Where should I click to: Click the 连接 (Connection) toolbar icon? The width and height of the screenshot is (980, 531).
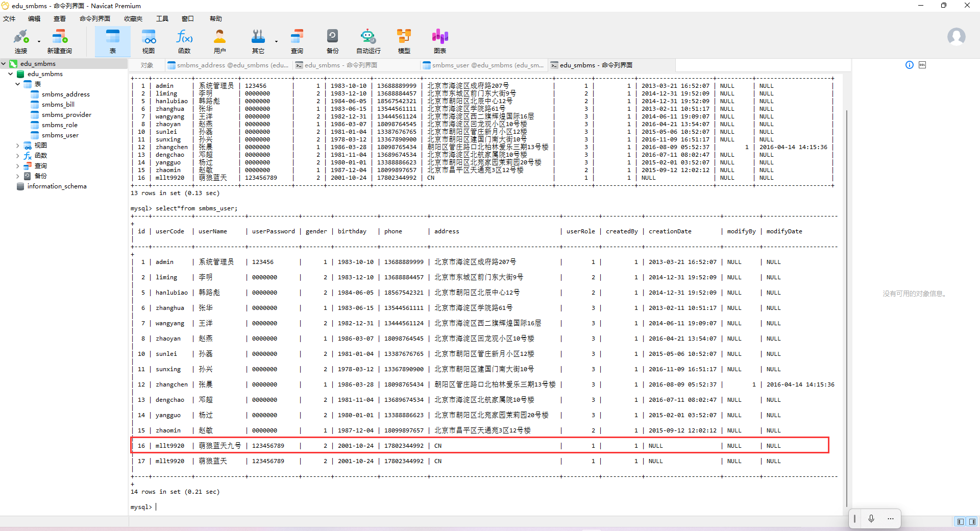(x=21, y=41)
